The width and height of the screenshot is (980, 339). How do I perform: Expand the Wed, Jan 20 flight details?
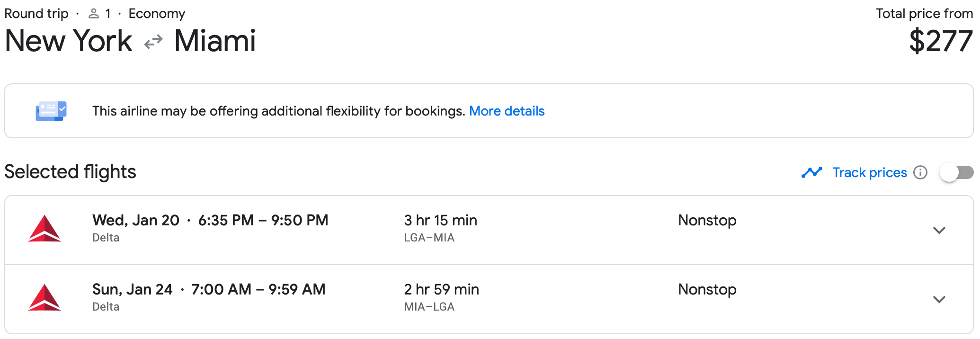(939, 230)
